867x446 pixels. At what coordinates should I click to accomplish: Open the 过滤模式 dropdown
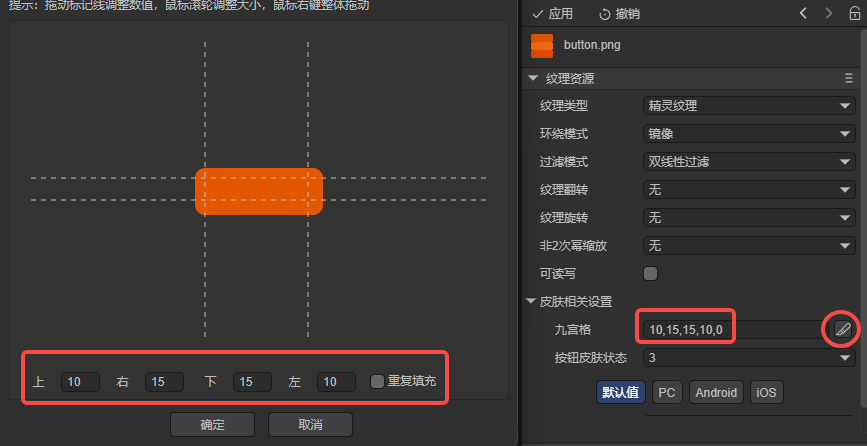click(746, 161)
